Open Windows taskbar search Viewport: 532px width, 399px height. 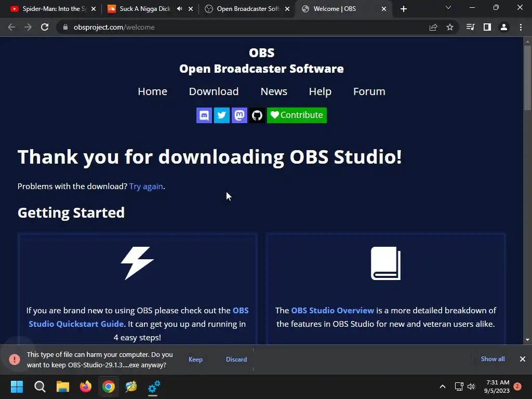(x=39, y=387)
